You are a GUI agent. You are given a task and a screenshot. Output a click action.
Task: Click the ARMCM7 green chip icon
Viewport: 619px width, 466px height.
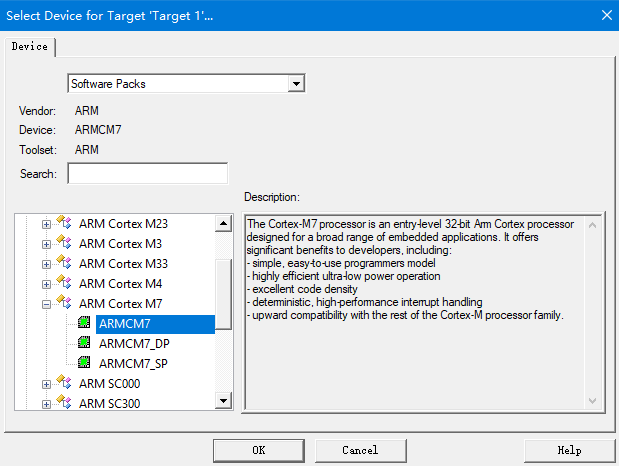[84, 323]
